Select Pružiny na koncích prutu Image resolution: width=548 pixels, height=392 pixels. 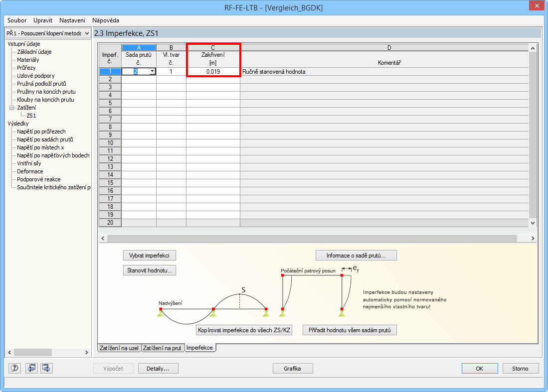coord(46,92)
